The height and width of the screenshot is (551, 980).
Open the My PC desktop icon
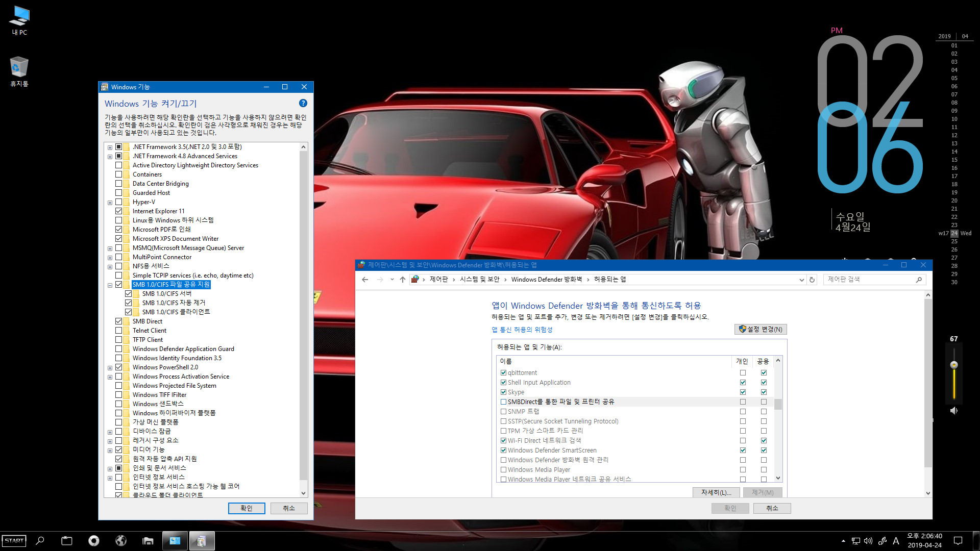(x=19, y=20)
